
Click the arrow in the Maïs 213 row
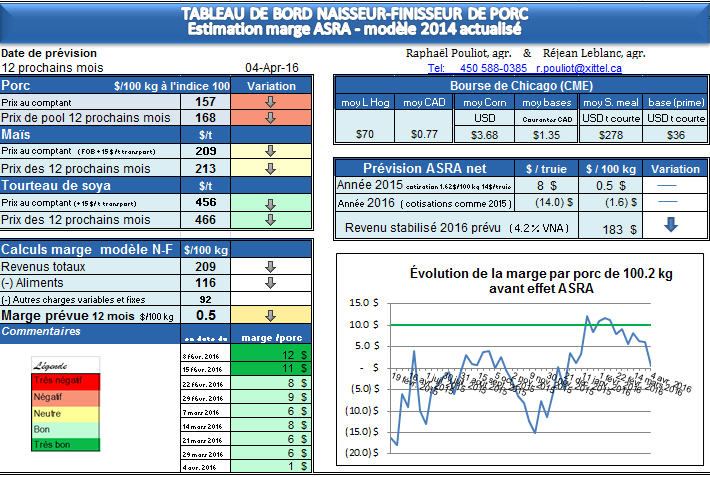pyautogui.click(x=269, y=168)
